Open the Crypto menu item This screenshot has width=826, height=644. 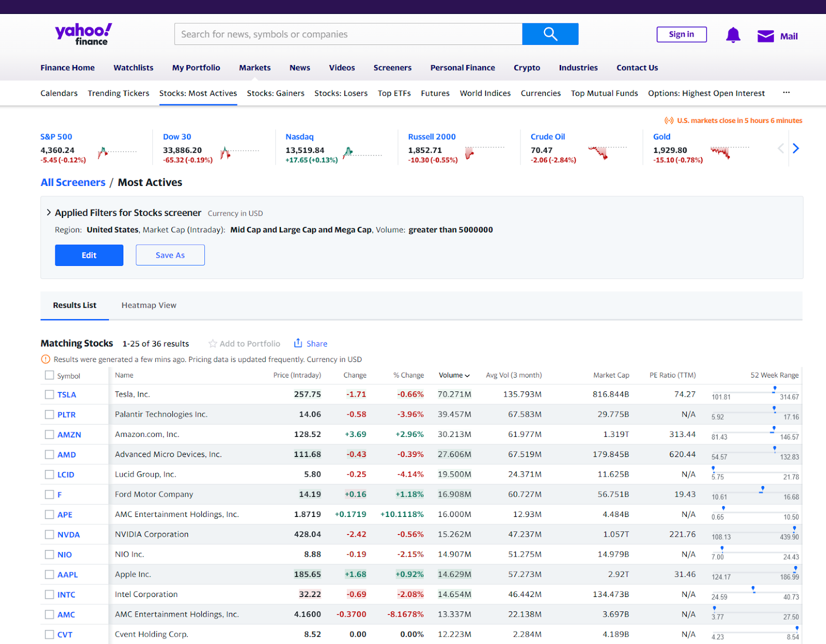527,68
